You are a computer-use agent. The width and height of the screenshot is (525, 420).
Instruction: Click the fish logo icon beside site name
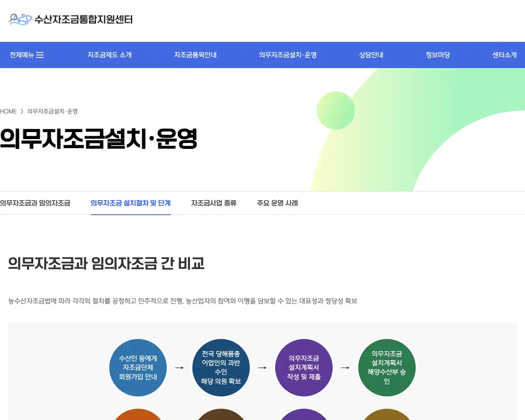tap(20, 19)
